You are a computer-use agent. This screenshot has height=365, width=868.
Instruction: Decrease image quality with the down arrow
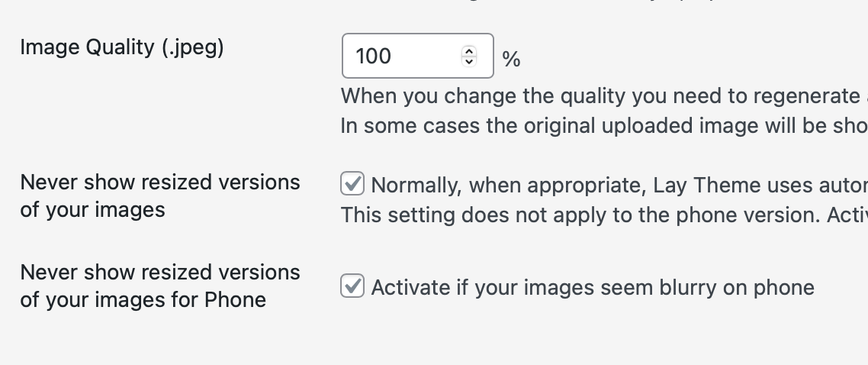pos(469,61)
